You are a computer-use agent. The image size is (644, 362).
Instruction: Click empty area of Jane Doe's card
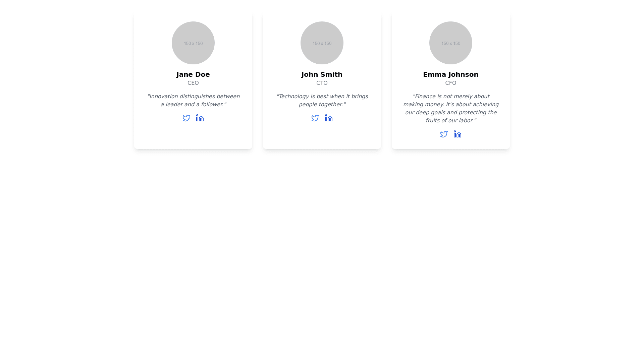193,136
